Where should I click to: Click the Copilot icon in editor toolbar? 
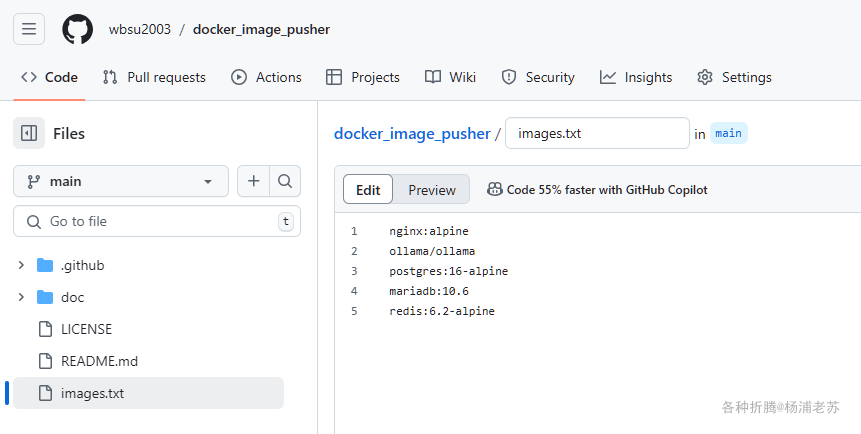tap(495, 189)
